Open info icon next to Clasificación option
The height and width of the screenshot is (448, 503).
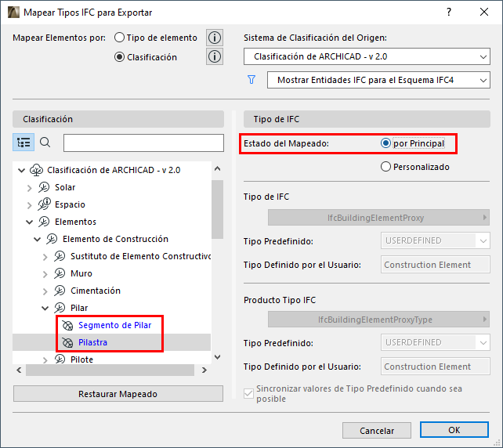click(x=215, y=56)
